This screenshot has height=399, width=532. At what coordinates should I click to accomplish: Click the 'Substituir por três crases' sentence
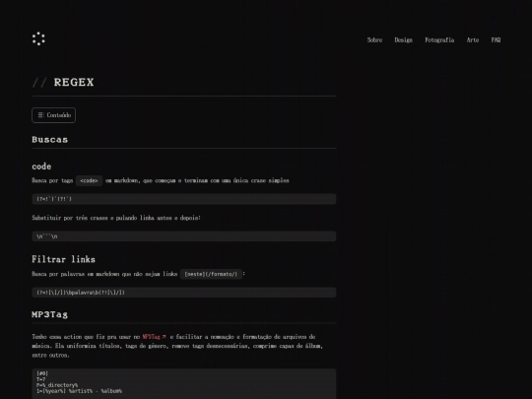[116, 218]
